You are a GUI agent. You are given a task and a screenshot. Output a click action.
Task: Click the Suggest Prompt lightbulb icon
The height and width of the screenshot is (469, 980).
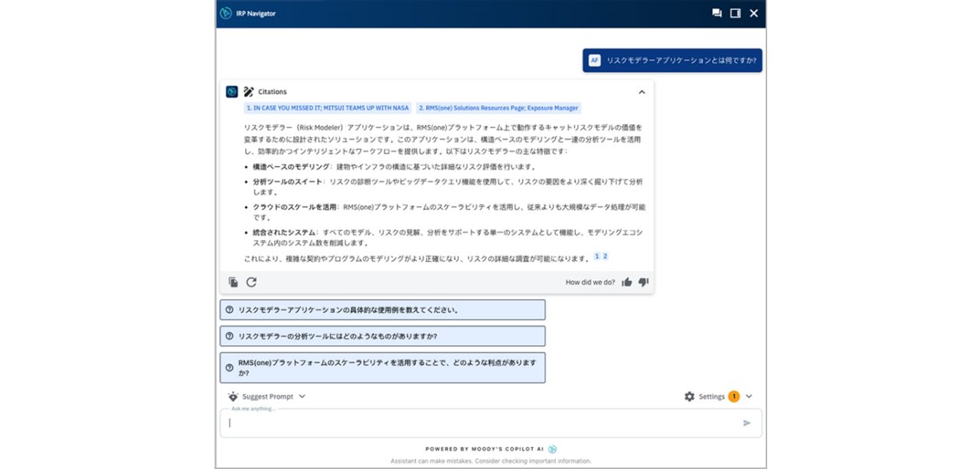click(x=233, y=396)
